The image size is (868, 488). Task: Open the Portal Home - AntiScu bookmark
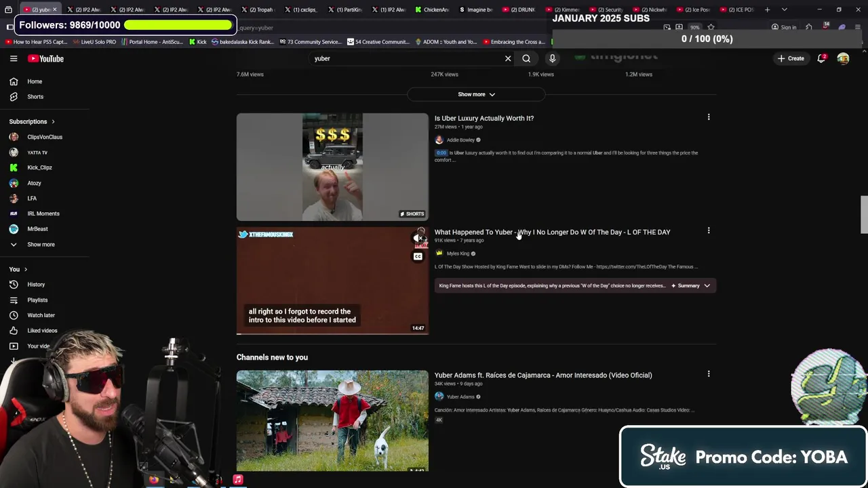point(153,42)
